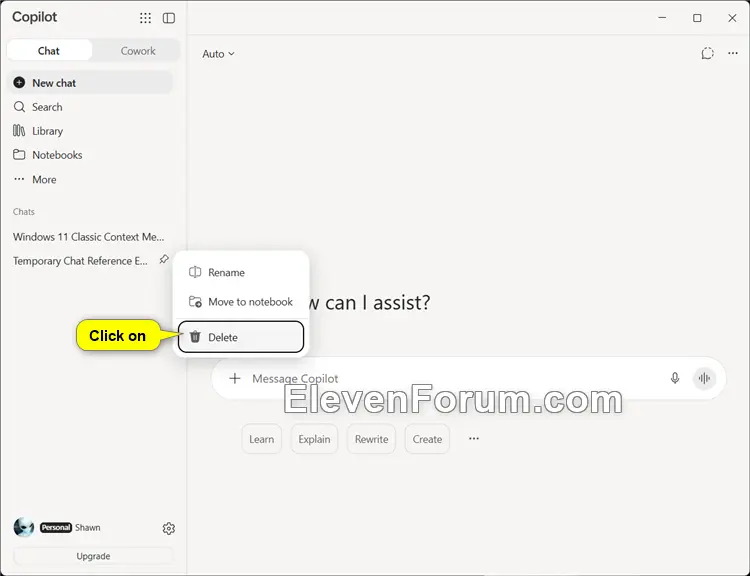Viewport: 750px width, 576px height.
Task: Select Delete in the context menu
Action: (241, 337)
